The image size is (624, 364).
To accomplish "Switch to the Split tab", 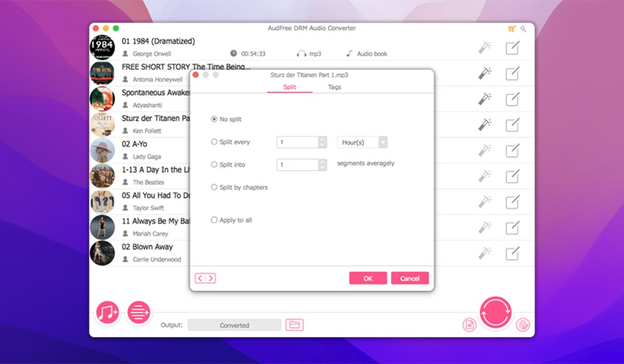I will (290, 87).
